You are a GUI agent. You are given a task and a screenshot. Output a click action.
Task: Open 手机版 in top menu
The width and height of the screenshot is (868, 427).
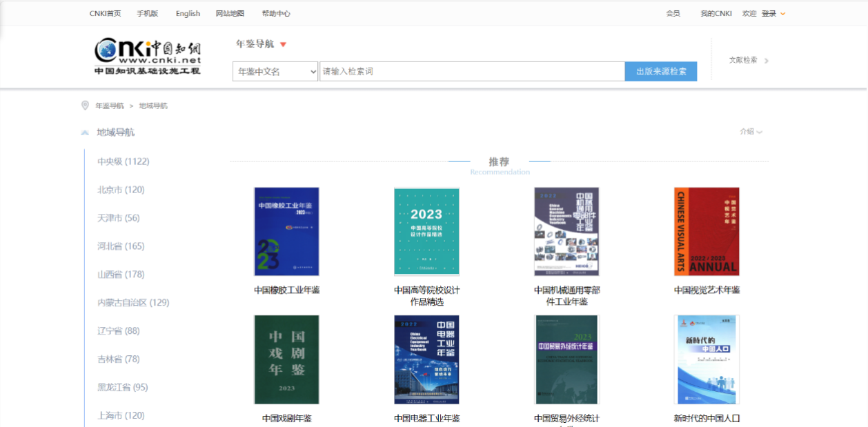pyautogui.click(x=148, y=13)
